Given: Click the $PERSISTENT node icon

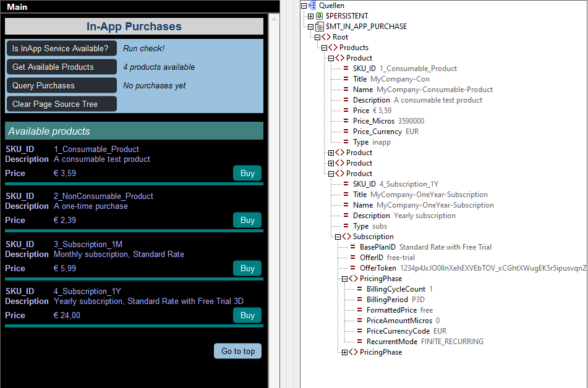Looking at the screenshot, I should click(x=319, y=16).
